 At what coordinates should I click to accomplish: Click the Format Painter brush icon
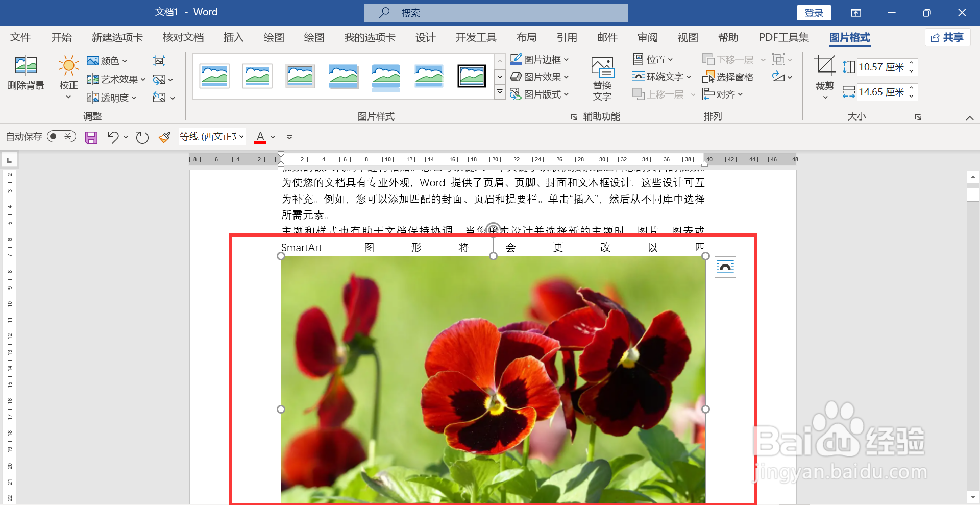click(x=164, y=137)
